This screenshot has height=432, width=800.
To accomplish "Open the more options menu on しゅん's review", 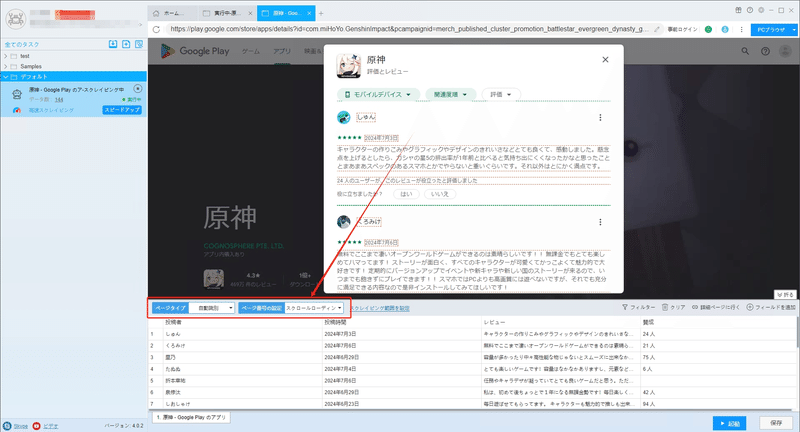I will click(600, 117).
